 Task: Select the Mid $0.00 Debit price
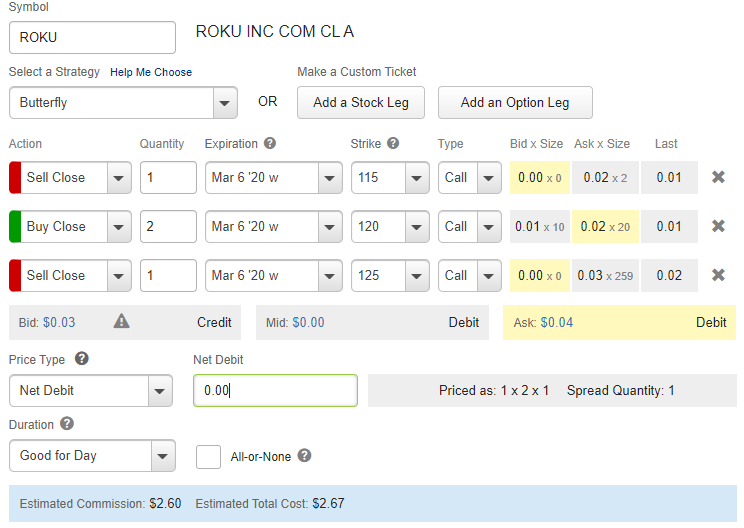(x=372, y=322)
